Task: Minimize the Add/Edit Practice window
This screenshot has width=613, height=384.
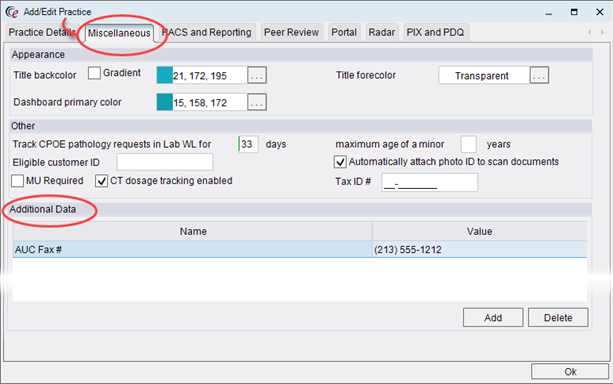Action: 549,13
